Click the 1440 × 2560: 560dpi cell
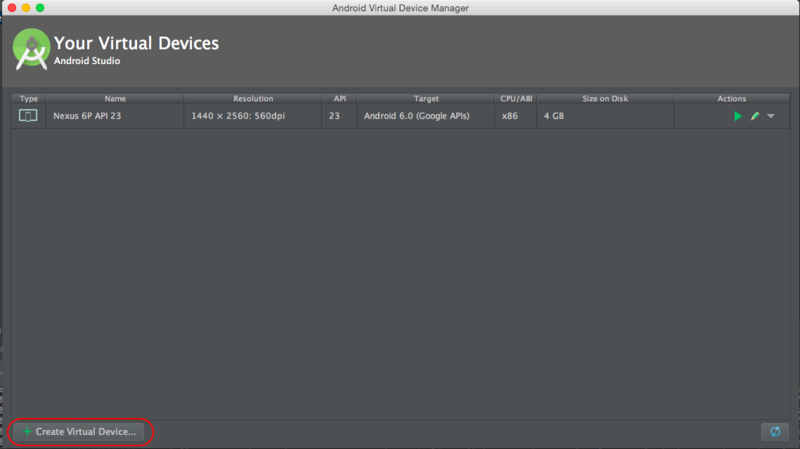 [253, 116]
